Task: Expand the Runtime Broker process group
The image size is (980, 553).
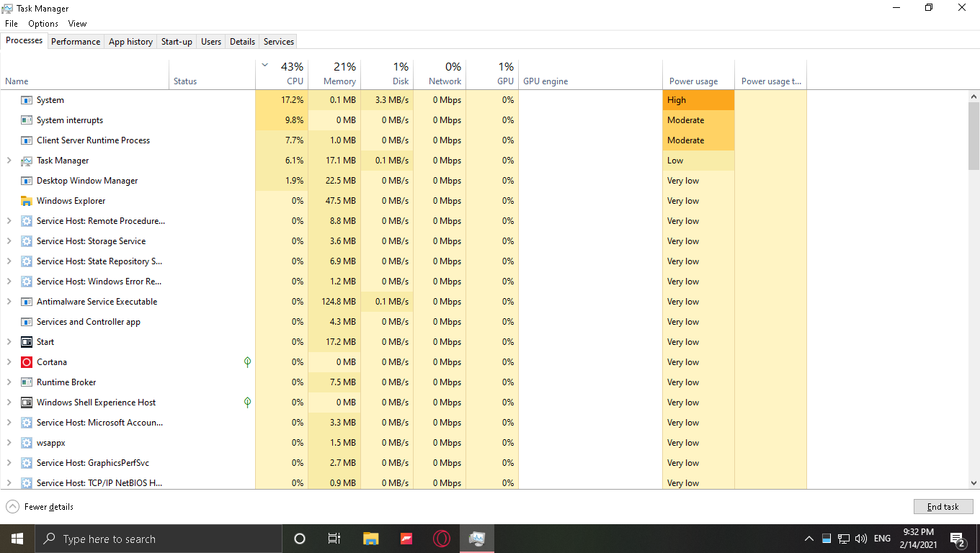Action: 9,382
